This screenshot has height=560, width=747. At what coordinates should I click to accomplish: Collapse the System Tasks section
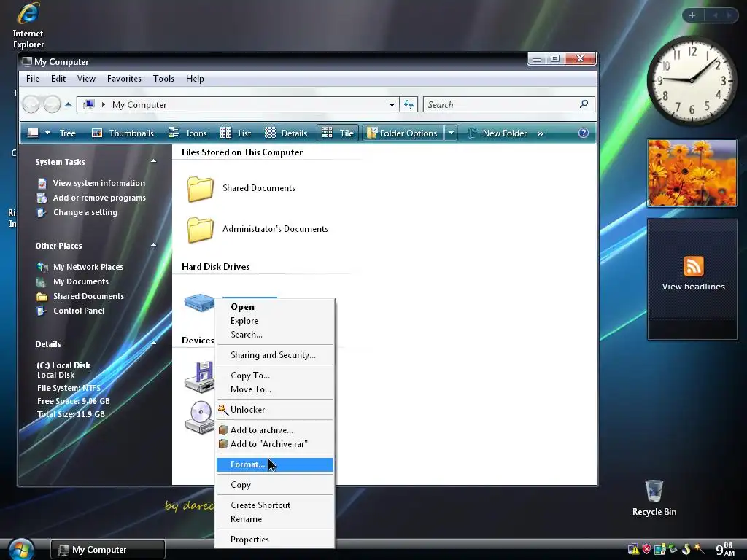[153, 161]
